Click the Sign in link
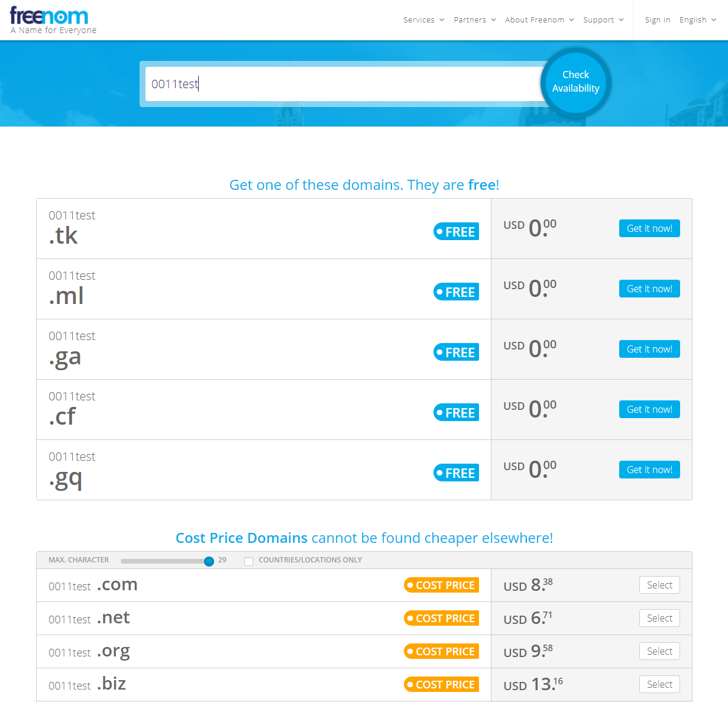 (658, 20)
